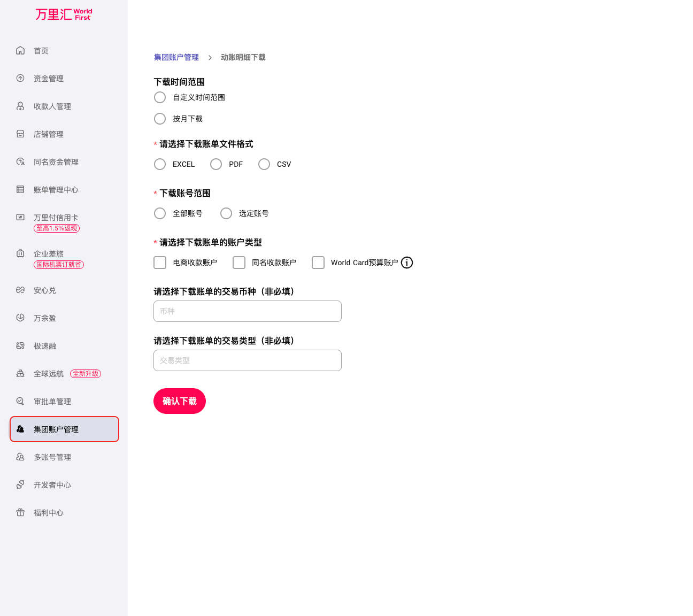Click the 资金管理 sidebar icon
693x616 pixels.
click(x=20, y=78)
